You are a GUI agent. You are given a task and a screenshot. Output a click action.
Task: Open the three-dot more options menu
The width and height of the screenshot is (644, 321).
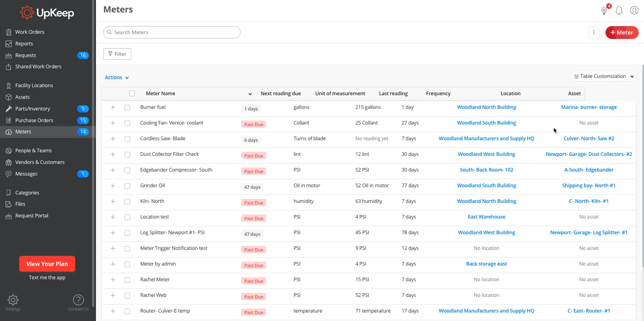point(593,33)
